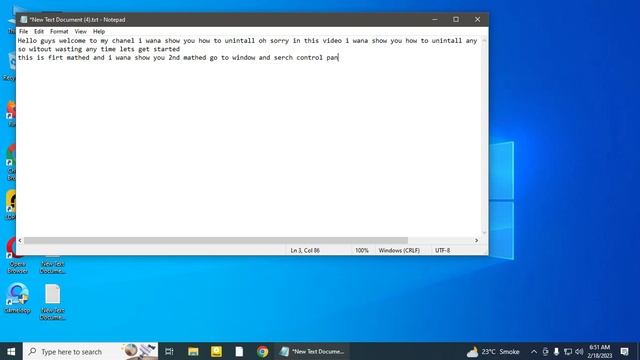
Task: Click the Notepad taskbar button
Action: click(312, 351)
